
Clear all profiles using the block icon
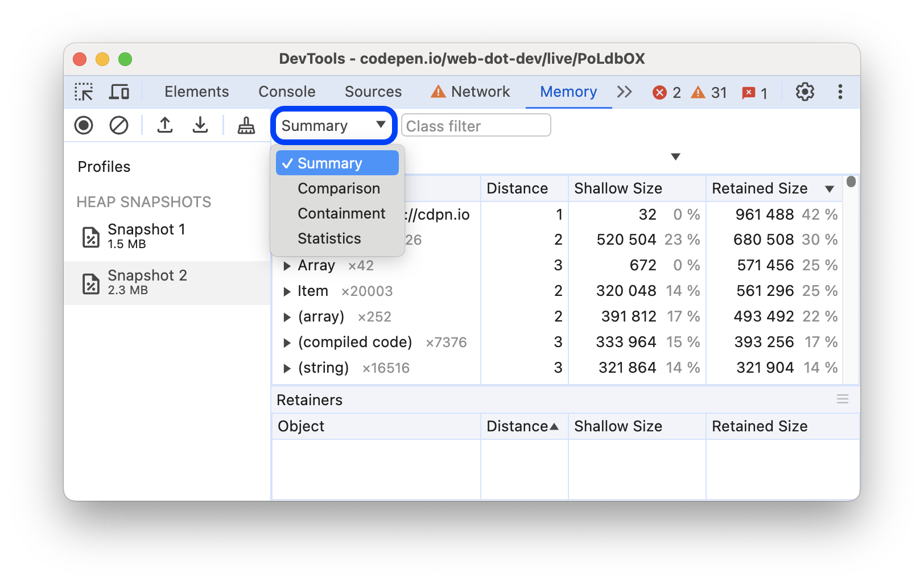point(118,125)
